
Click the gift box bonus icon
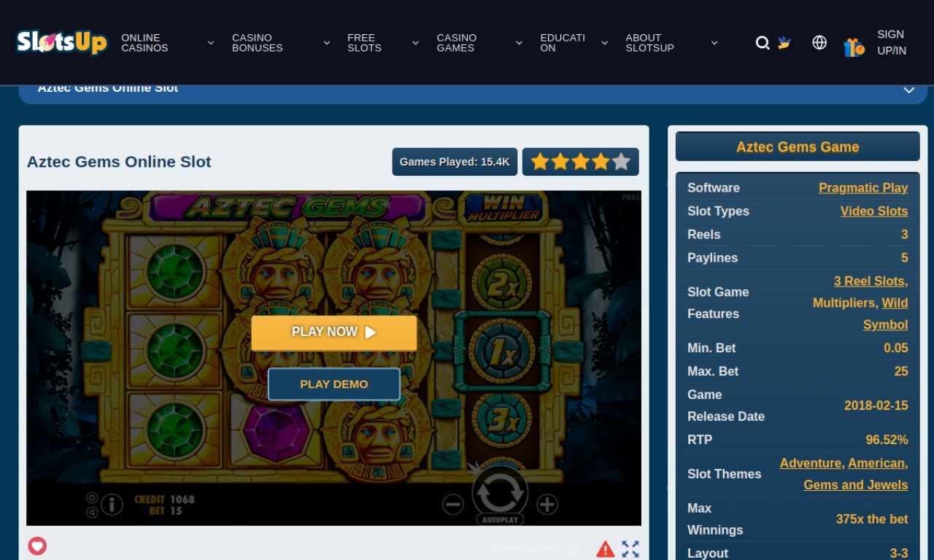(x=854, y=47)
